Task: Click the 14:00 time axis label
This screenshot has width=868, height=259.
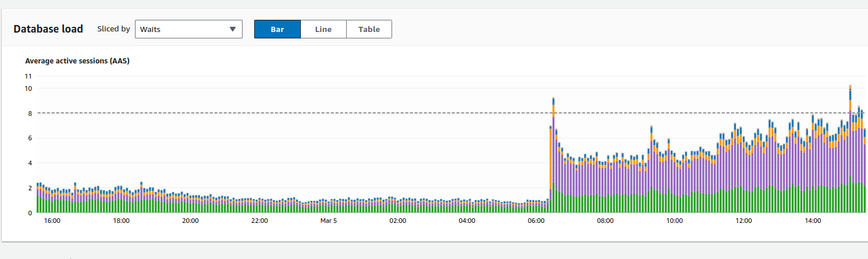Action: point(813,221)
